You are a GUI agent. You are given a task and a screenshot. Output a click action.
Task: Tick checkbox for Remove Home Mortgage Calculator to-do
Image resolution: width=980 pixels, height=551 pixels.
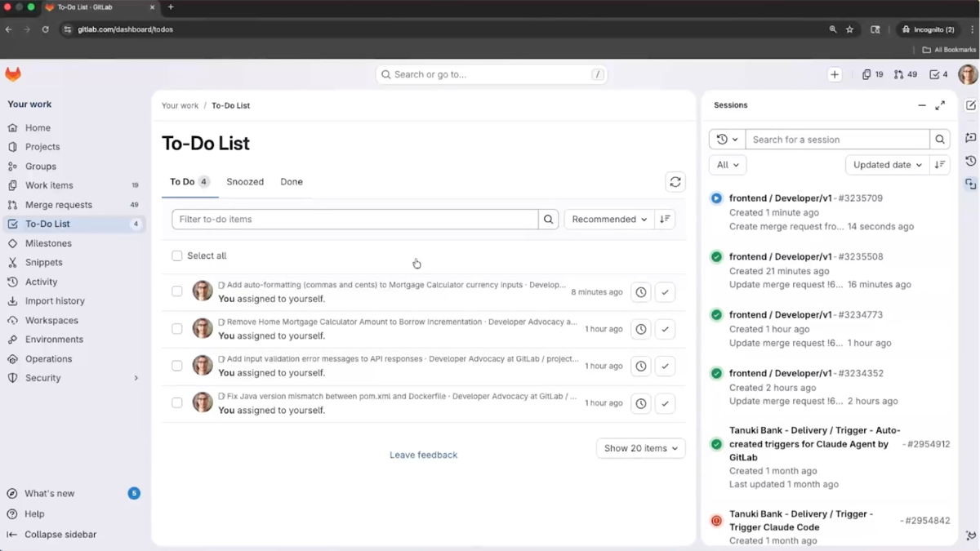(x=177, y=329)
